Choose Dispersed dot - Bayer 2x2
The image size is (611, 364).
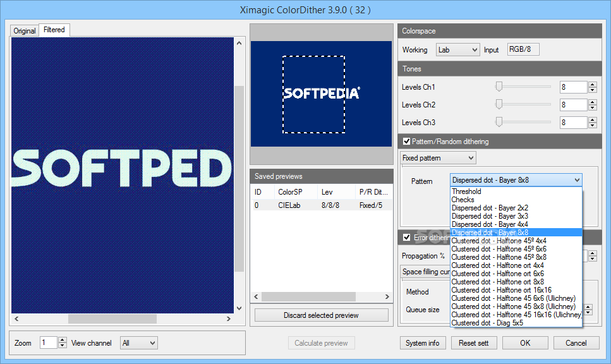(x=516, y=208)
